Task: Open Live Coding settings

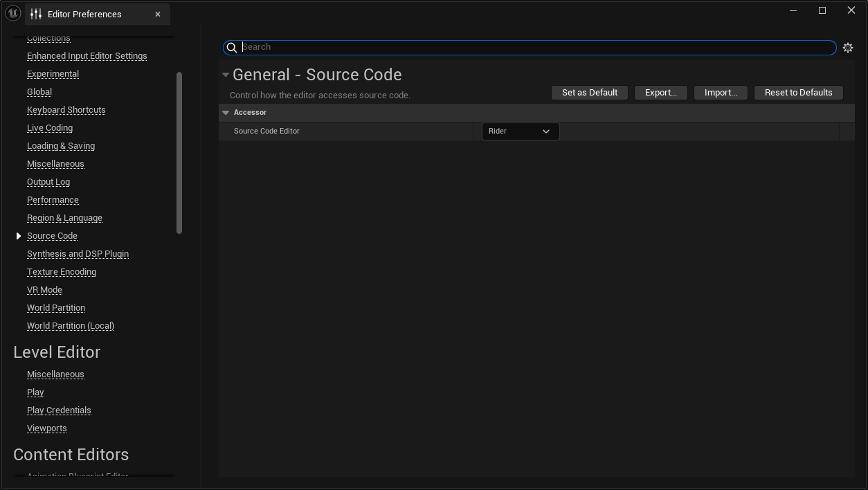Action: [x=50, y=128]
